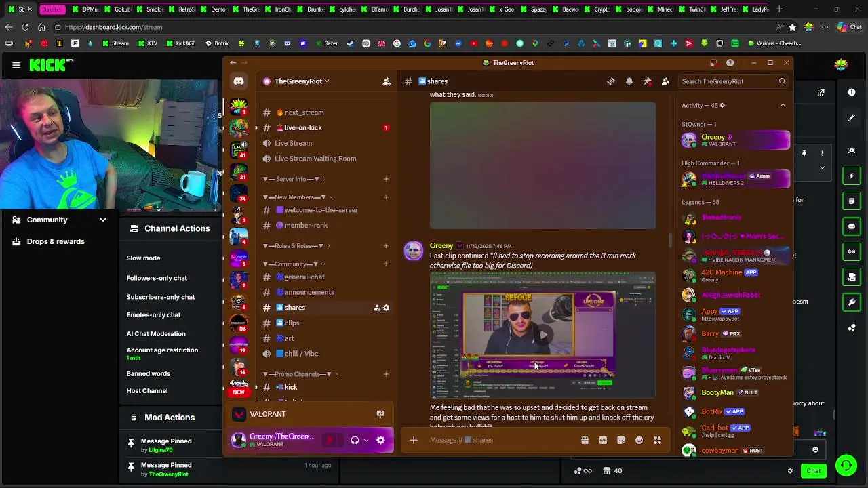Click green Chat button on Kick
The height and width of the screenshot is (488, 868).
(x=814, y=471)
